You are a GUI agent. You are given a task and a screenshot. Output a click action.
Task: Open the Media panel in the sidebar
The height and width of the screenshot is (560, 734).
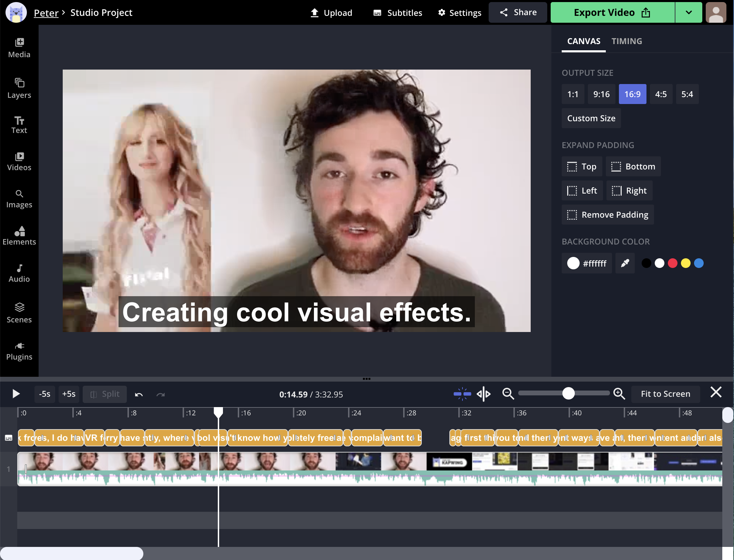click(x=19, y=48)
